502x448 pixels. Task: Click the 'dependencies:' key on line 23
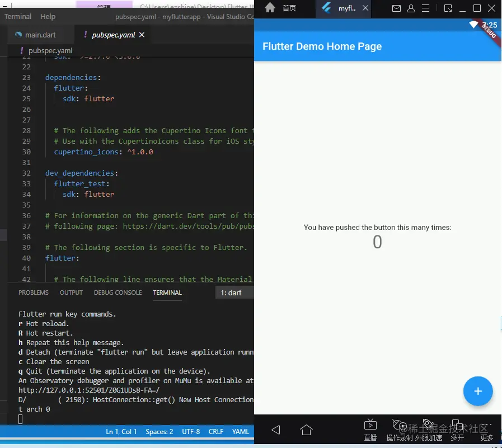(x=73, y=77)
